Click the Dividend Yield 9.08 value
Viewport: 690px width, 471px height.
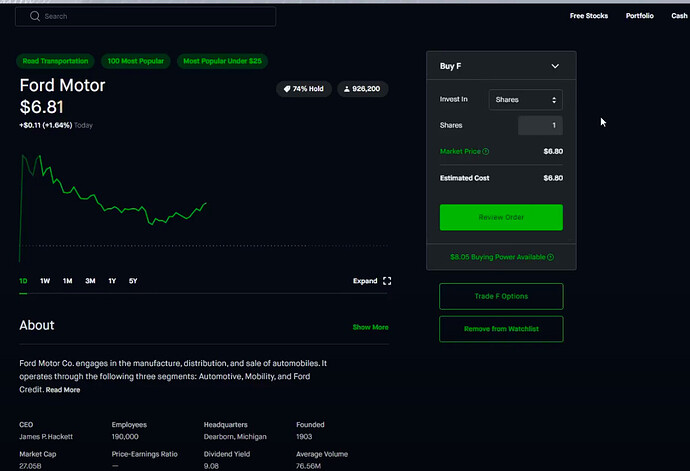pos(211,466)
